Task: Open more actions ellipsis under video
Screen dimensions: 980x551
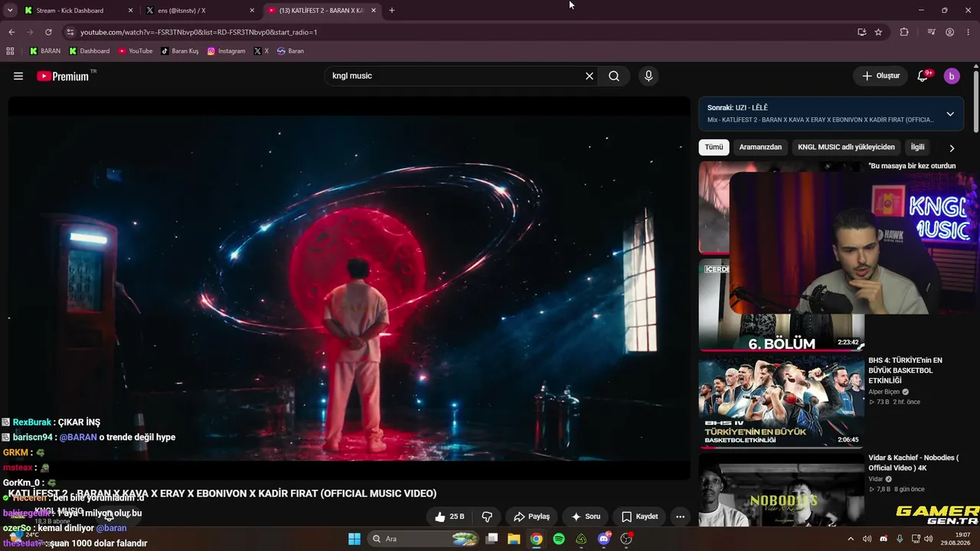Action: 680,517
